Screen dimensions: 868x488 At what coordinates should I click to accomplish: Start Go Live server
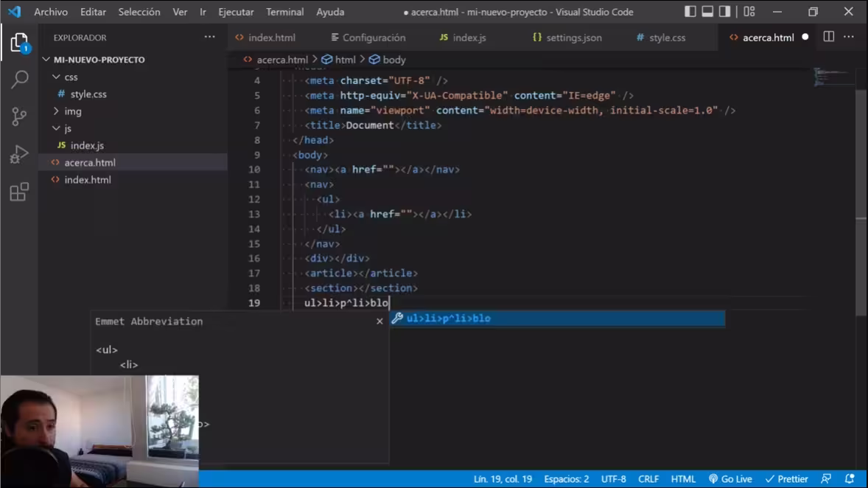tap(729, 479)
